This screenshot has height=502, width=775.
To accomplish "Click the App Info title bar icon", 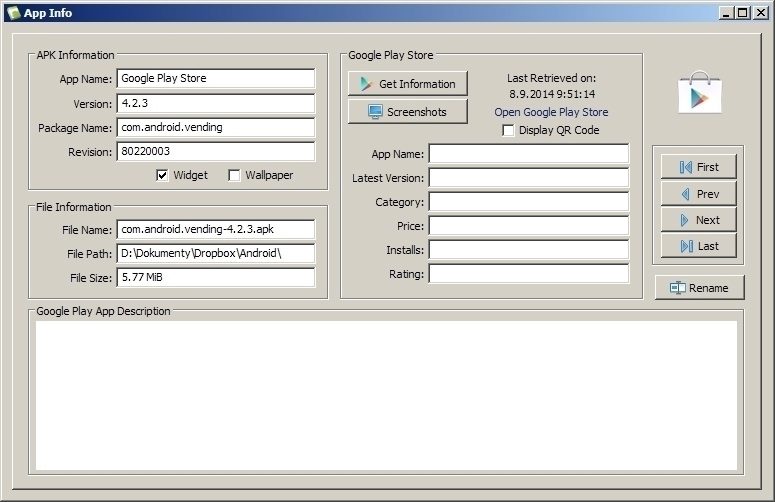I will click(x=13, y=13).
